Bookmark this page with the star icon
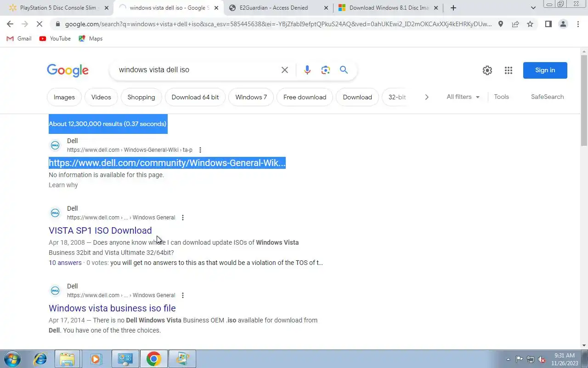Viewport: 588px width, 368px height. coord(530,24)
